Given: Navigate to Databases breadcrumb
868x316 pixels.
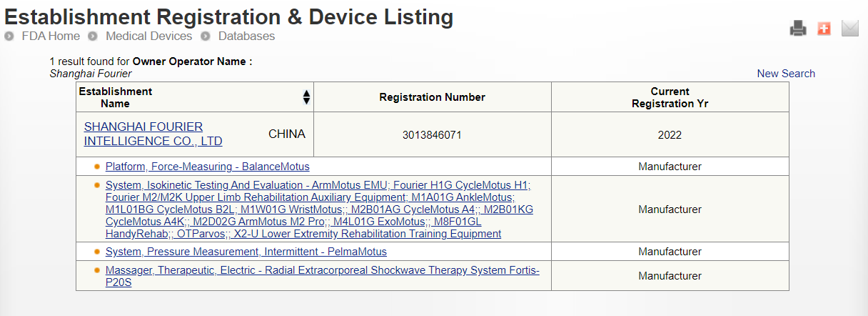Looking at the screenshot, I should tap(246, 36).
